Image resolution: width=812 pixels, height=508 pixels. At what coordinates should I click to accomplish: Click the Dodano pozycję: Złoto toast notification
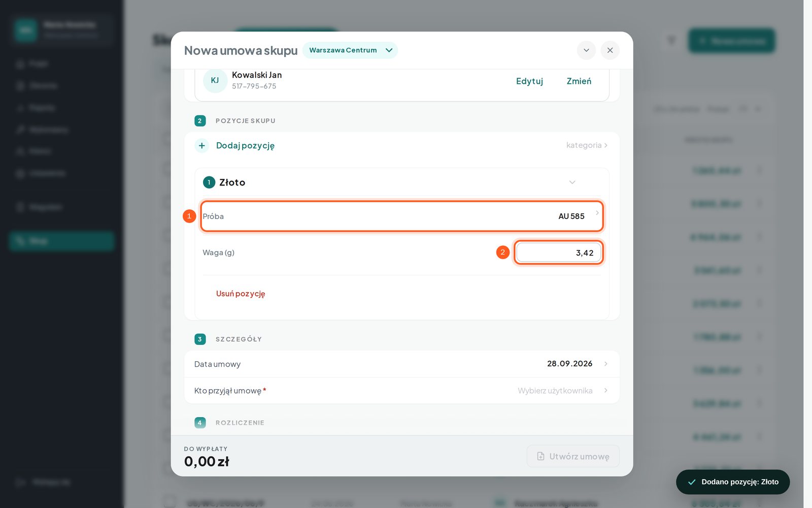click(733, 482)
